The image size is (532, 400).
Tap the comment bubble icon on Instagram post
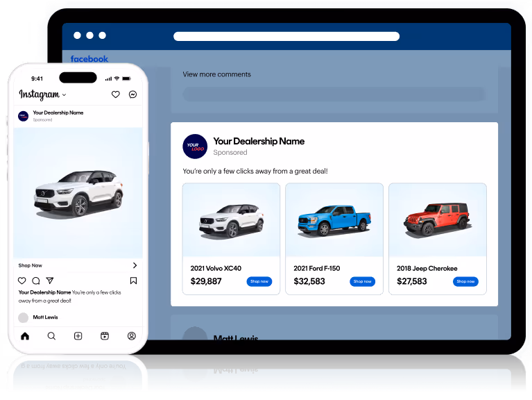(x=35, y=281)
